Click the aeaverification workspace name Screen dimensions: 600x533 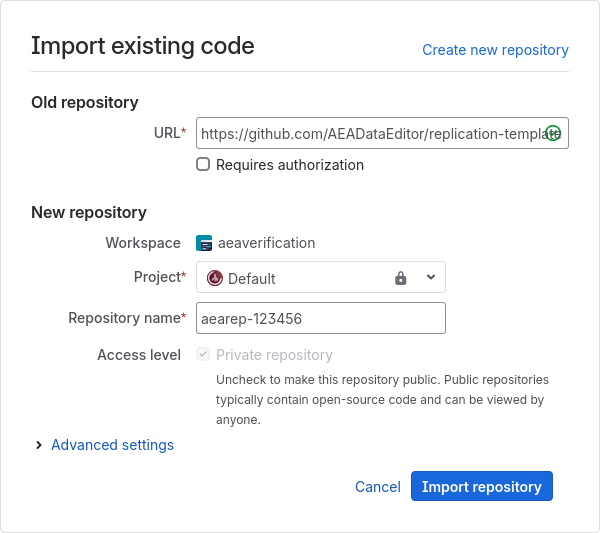[x=266, y=243]
